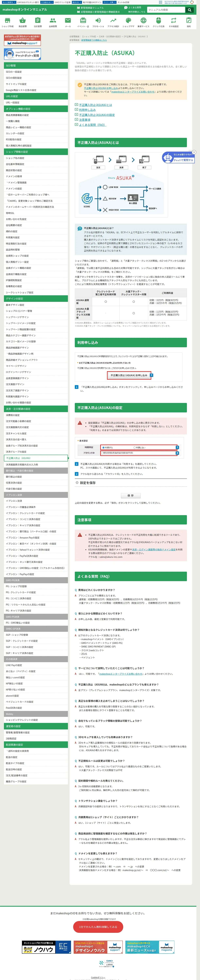
Task: Open トップページデザイン in sidebar
Action: pos(36,317)
